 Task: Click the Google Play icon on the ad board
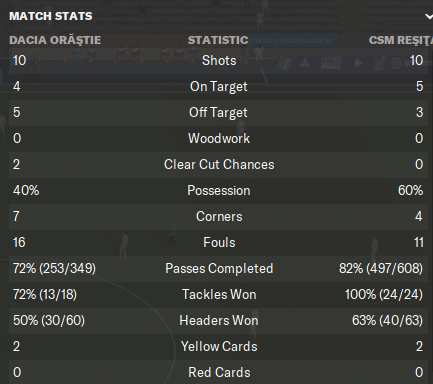pos(359,63)
